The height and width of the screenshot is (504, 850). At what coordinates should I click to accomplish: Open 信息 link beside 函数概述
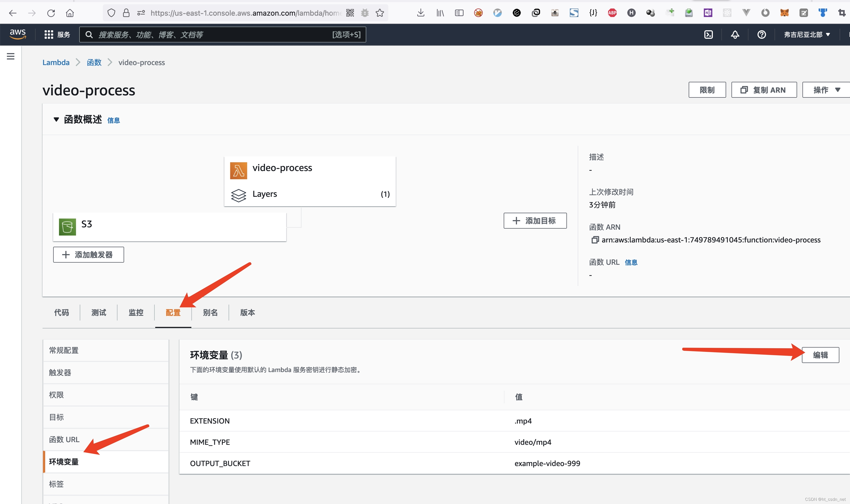(x=113, y=121)
